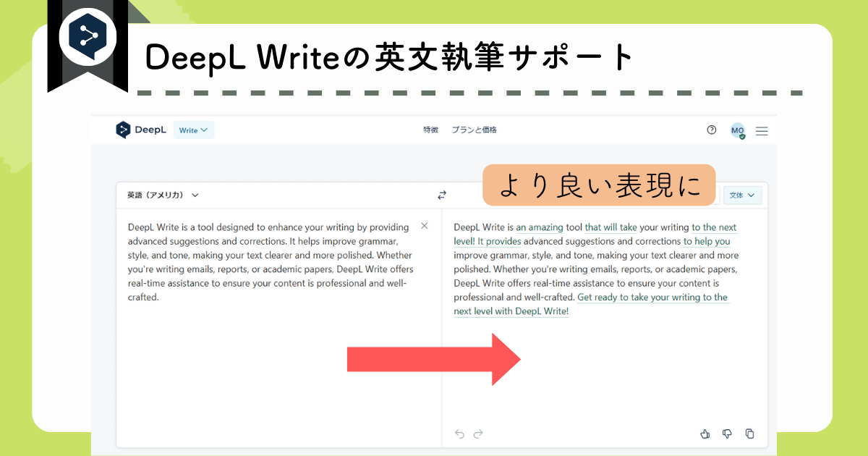The height and width of the screenshot is (456, 868).
Task: Select the suggestion "It provides" in output
Action: pos(499,241)
